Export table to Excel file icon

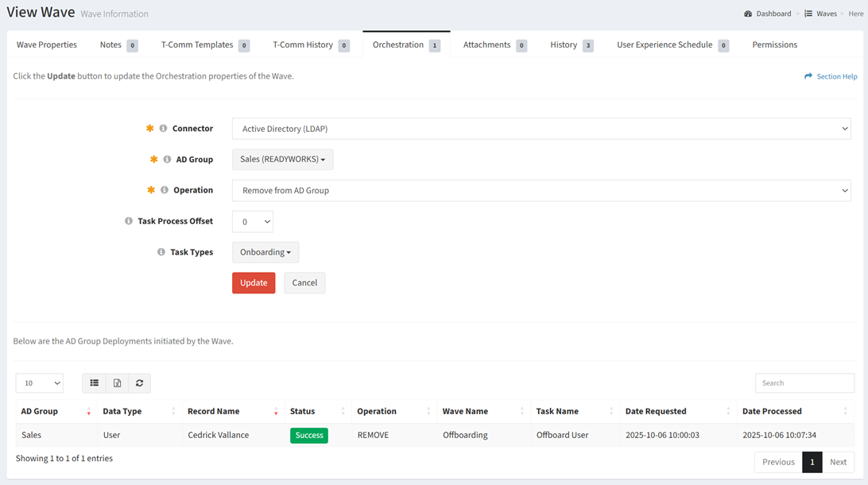[x=117, y=383]
